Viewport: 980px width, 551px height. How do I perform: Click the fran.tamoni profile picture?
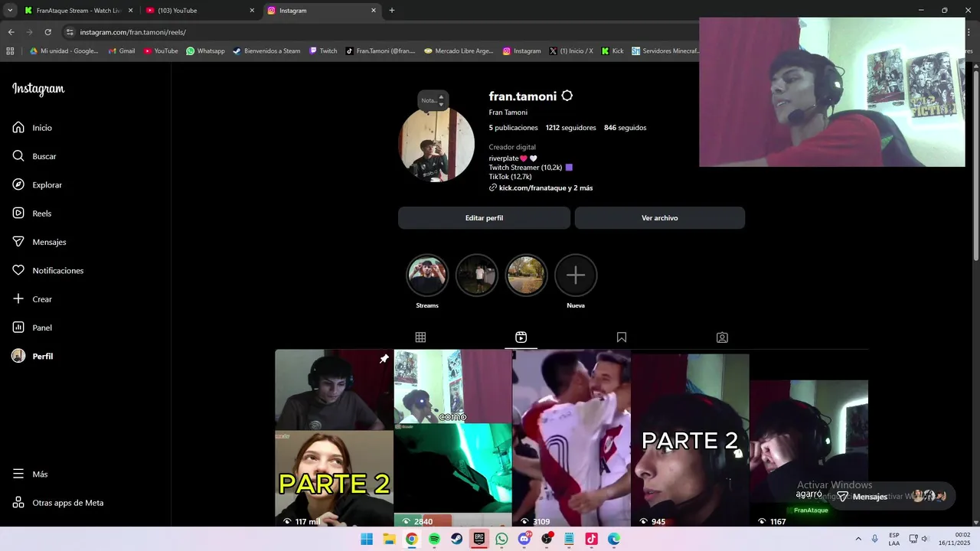click(x=436, y=145)
